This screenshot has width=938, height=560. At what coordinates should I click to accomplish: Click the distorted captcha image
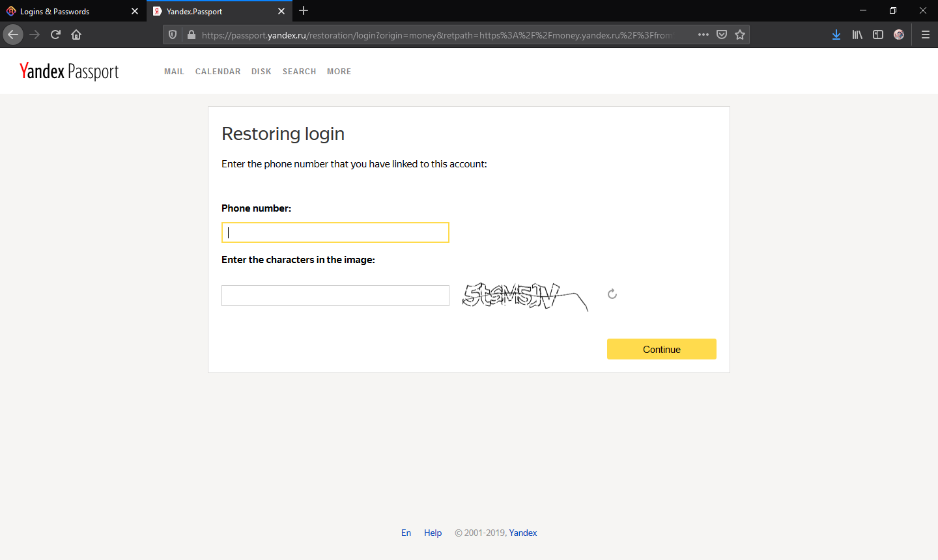coord(525,296)
